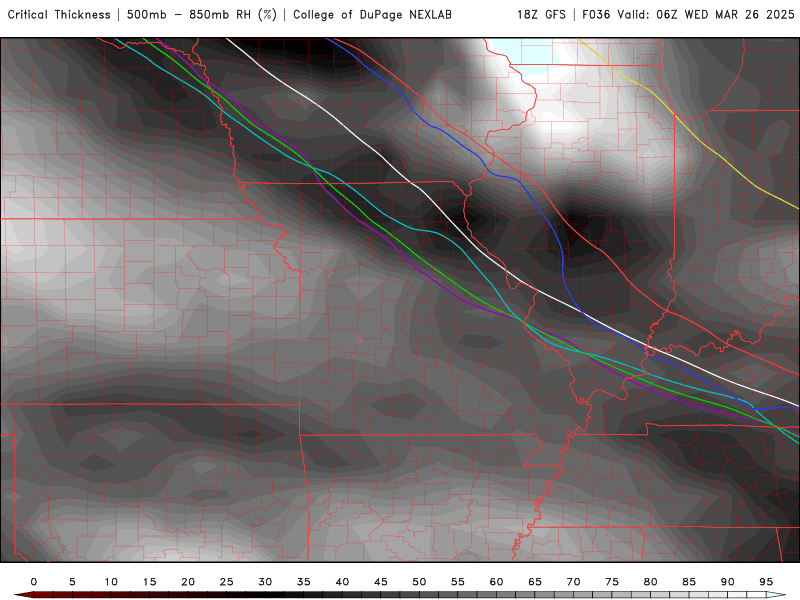Select the "18Z GFS" model run label
Viewport: 800px width, 600px height.
tap(541, 14)
